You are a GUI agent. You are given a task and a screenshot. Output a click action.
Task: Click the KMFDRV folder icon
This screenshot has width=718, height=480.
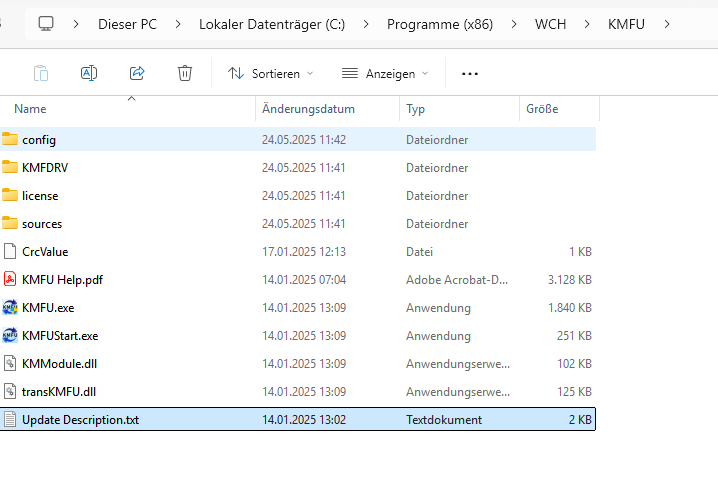(x=10, y=167)
